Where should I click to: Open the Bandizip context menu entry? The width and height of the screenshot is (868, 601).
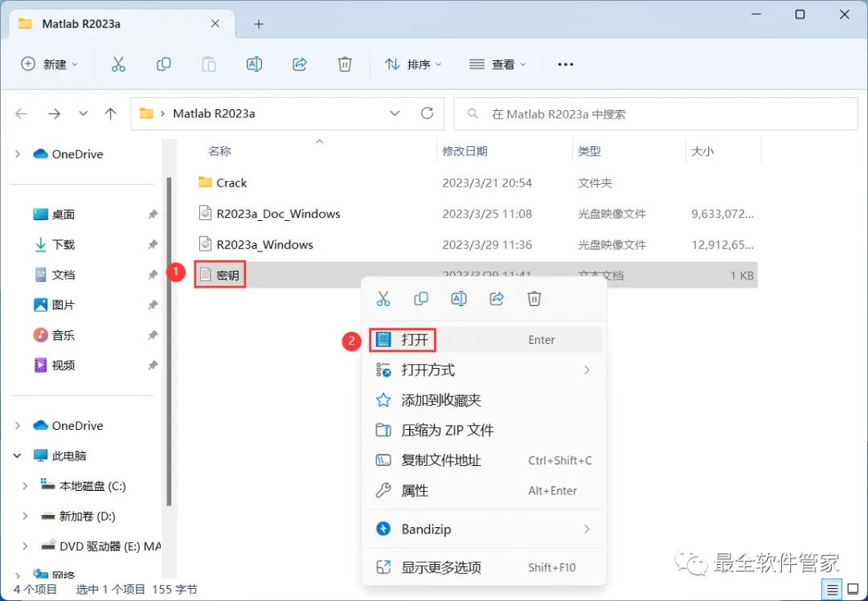485,529
